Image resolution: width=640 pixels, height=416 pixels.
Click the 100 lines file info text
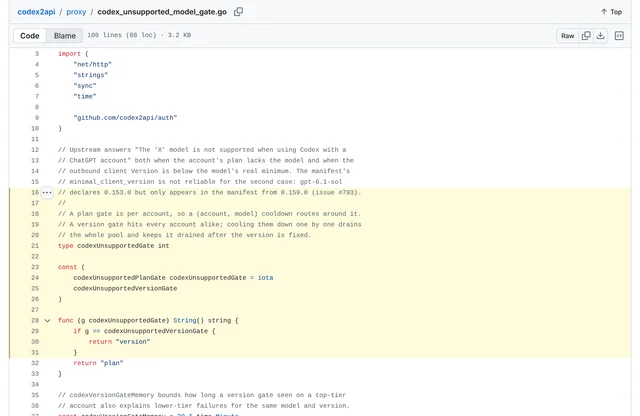click(139, 35)
